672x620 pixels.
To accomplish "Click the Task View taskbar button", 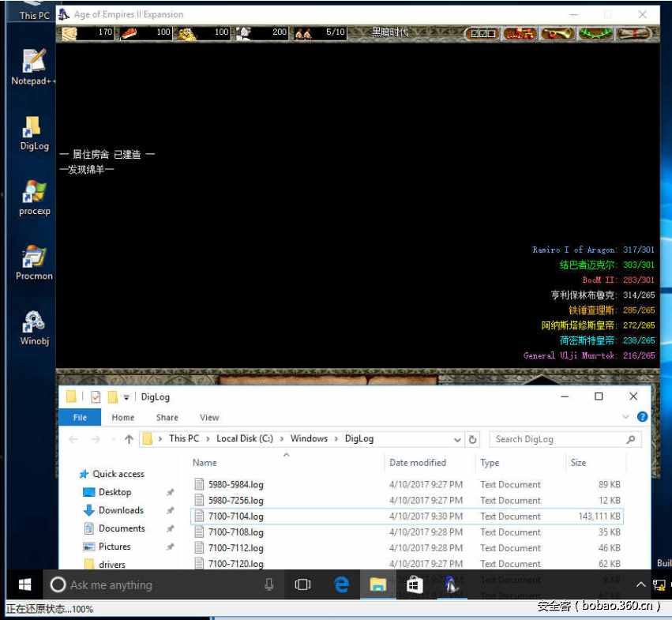I will (302, 584).
